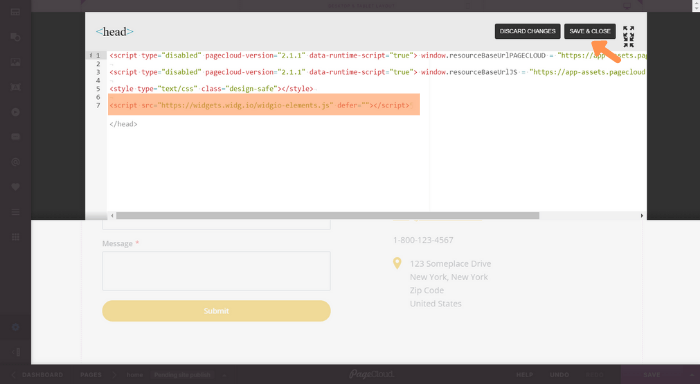
Task: Click the left arrow of the editor scrollbar
Action: [112, 216]
